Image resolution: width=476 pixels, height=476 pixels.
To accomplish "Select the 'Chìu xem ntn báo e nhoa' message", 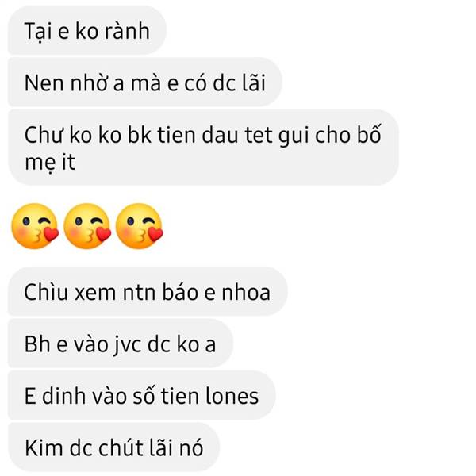I will click(148, 291).
